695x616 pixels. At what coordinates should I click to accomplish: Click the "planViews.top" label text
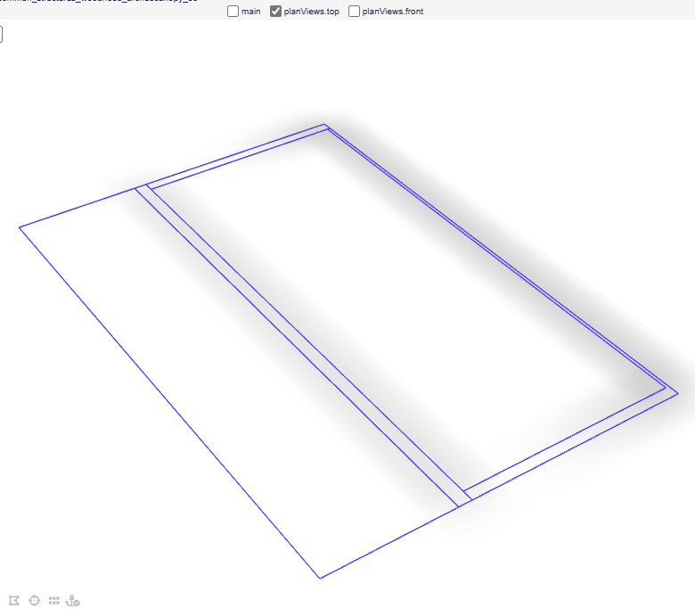coord(311,12)
